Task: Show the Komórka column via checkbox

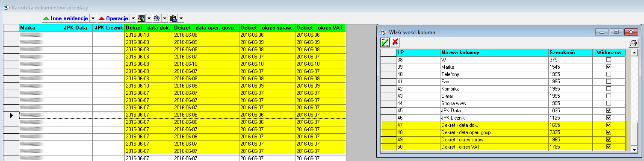Action: [609, 89]
